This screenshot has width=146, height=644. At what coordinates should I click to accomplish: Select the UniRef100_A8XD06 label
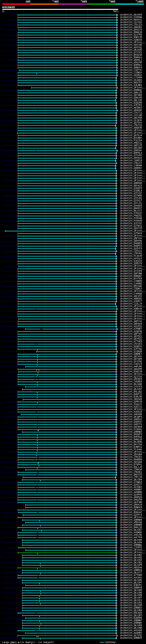(131, 567)
